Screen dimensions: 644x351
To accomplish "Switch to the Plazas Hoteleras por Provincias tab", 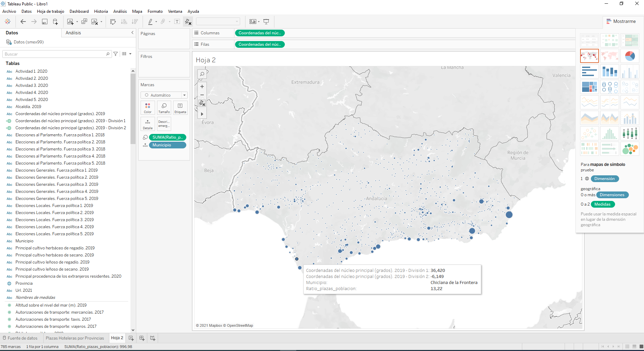I will (75, 338).
